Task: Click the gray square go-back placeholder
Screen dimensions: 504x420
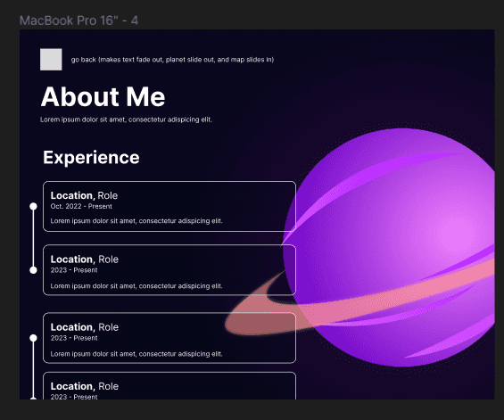Action: [x=51, y=60]
